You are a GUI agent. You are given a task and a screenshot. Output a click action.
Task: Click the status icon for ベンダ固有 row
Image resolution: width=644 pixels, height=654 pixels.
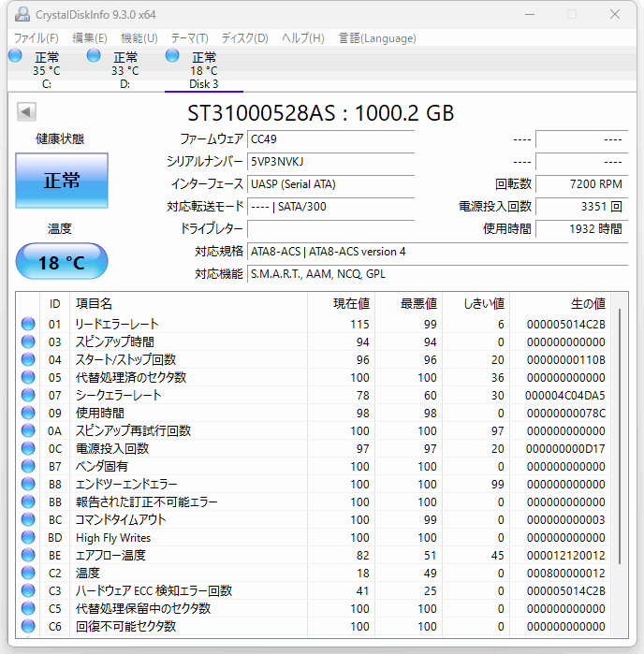(x=28, y=466)
